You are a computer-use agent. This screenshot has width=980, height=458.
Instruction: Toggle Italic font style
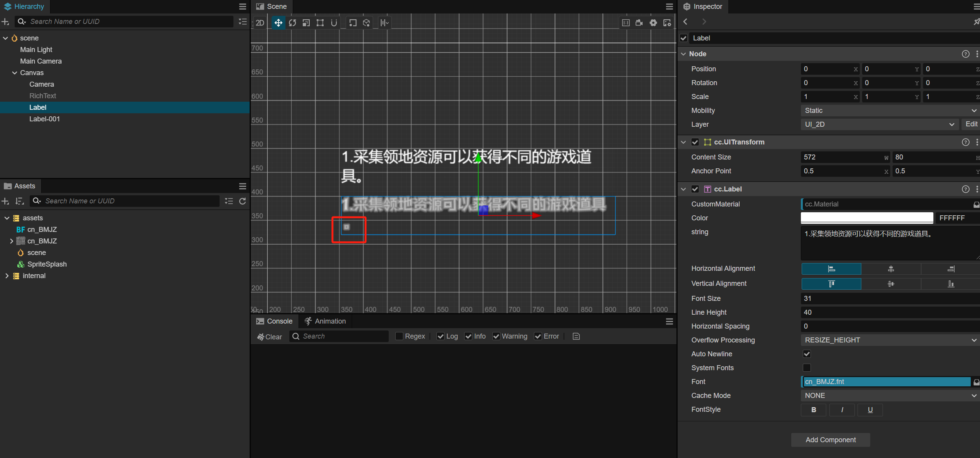(842, 410)
